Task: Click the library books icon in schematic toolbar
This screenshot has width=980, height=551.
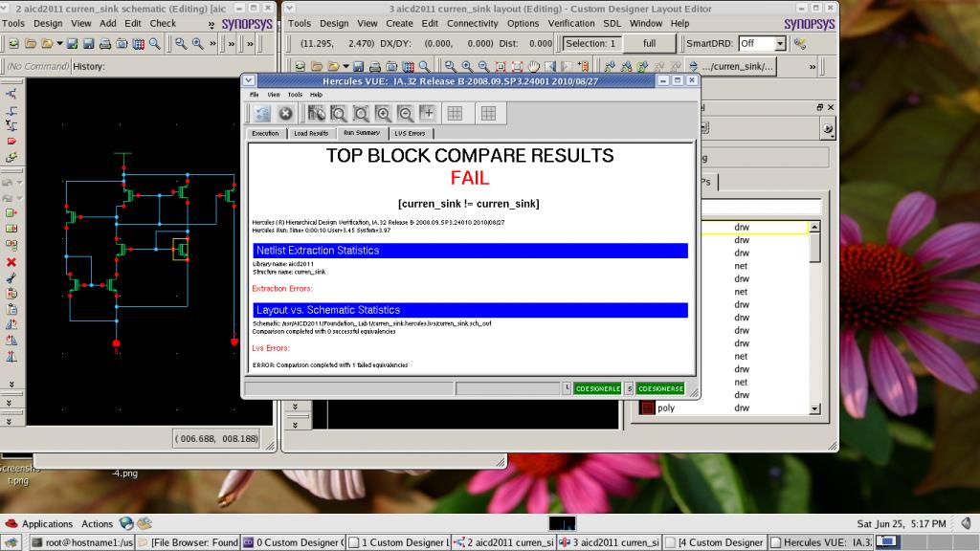Action: 138,43
